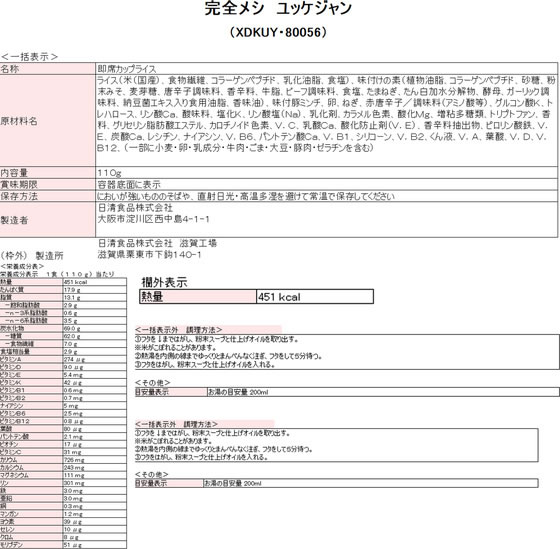Select the lower お湯の目安量 200ml cell
This screenshot has width=560, height=549.
(371, 483)
